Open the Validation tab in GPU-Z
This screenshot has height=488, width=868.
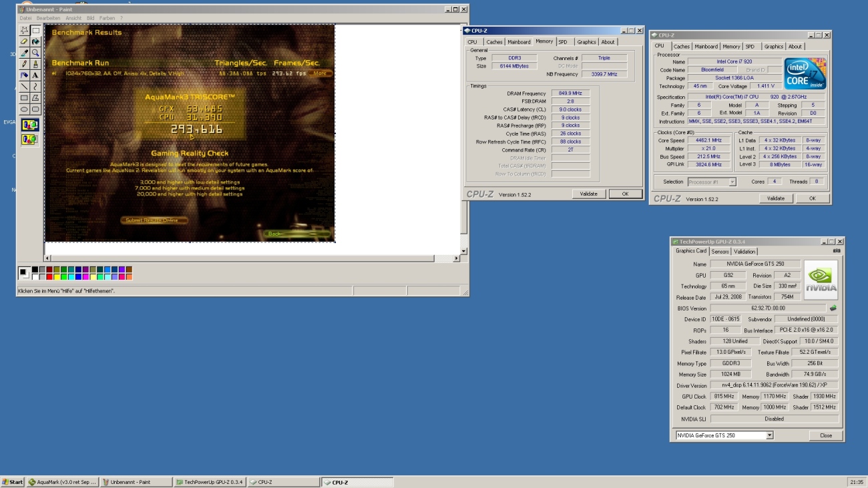pyautogui.click(x=744, y=252)
